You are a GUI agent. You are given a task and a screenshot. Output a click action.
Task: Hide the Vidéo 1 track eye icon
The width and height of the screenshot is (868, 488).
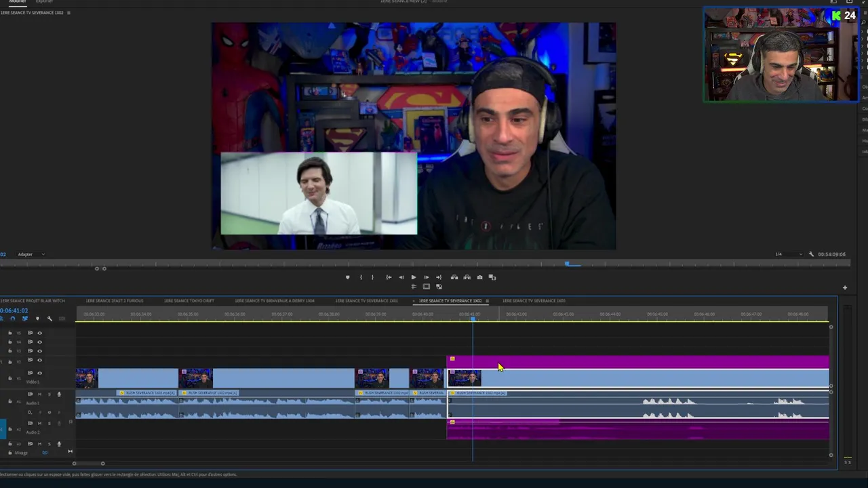39,373
